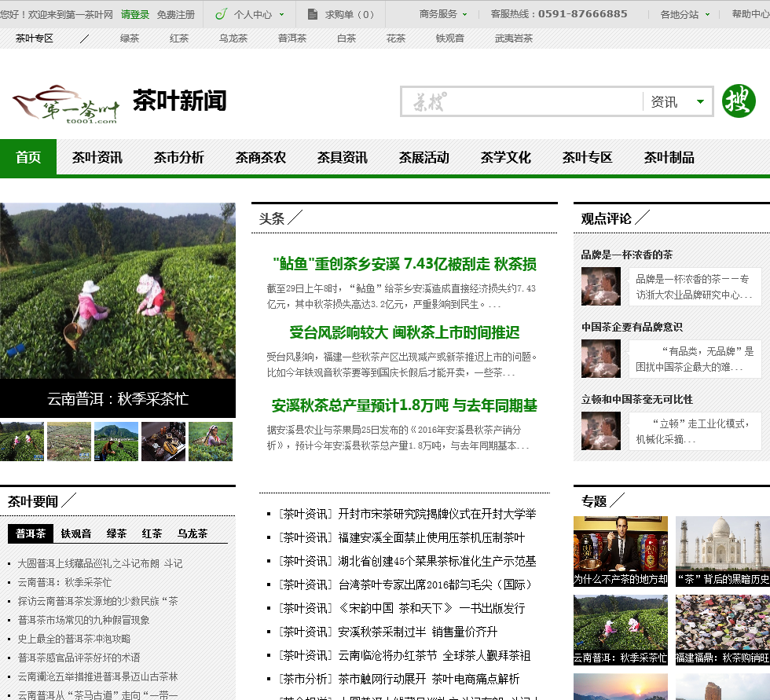Select the fifth slideshow thumbnail
This screenshot has height=700, width=770.
[x=211, y=442]
